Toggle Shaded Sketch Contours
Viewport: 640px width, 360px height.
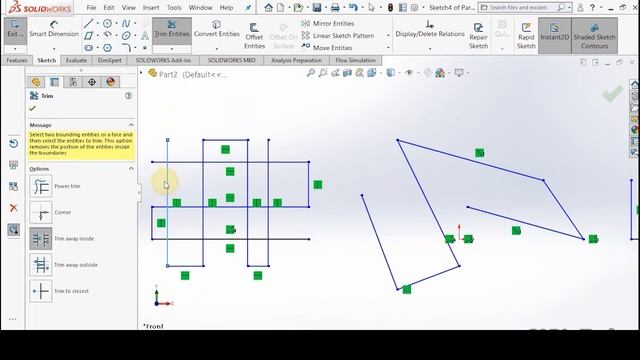pos(594,36)
